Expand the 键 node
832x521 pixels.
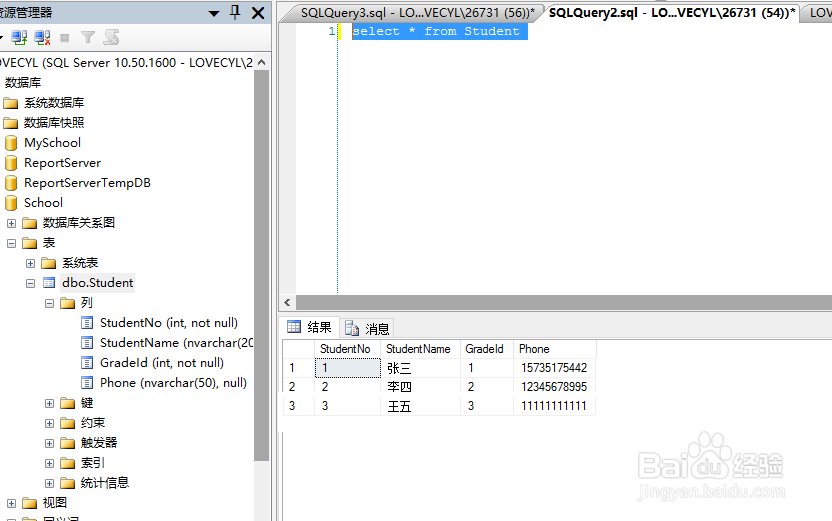49,404
